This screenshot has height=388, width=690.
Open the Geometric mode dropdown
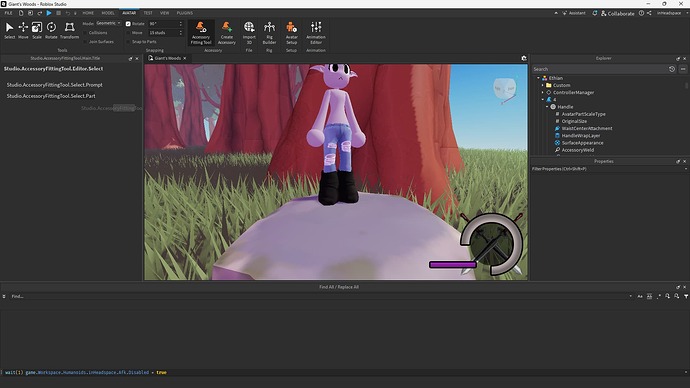tap(108, 23)
